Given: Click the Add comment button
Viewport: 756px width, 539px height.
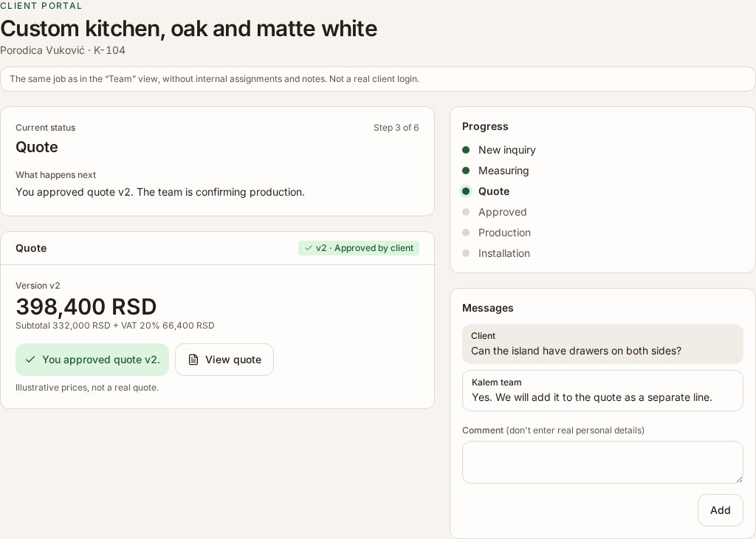Looking at the screenshot, I should (721, 510).
